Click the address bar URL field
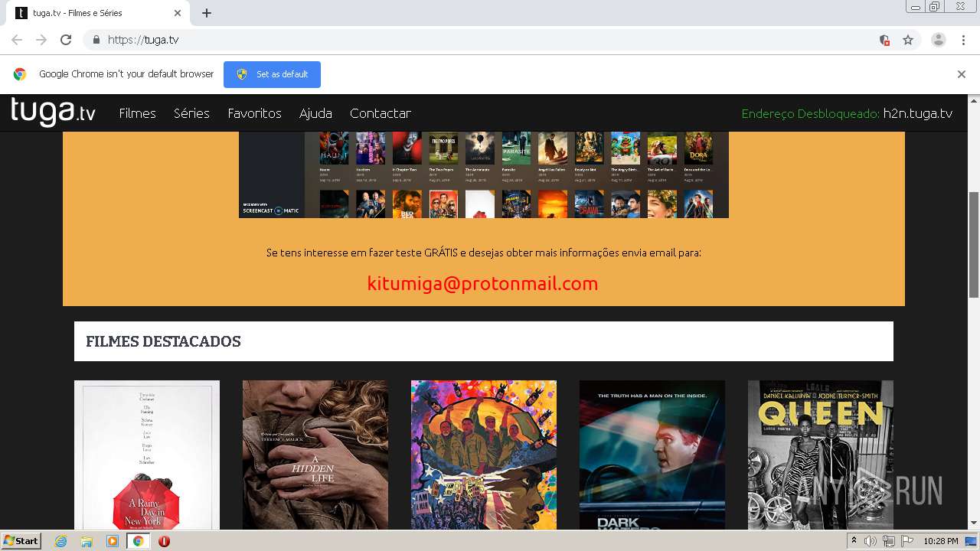The image size is (980, 551). [490, 40]
